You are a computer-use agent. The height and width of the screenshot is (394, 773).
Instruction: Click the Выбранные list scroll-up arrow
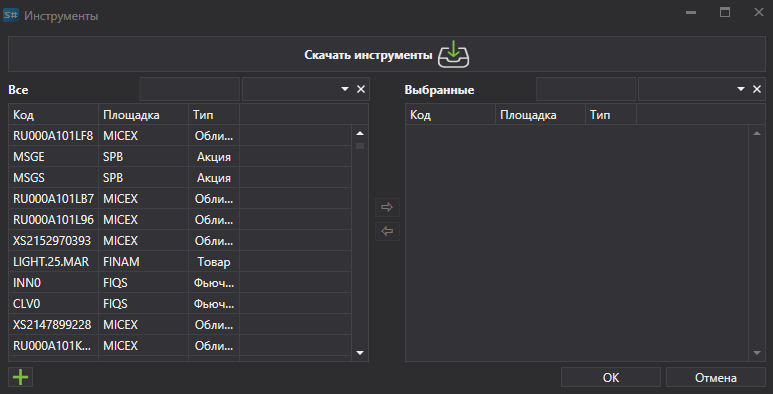click(x=757, y=133)
